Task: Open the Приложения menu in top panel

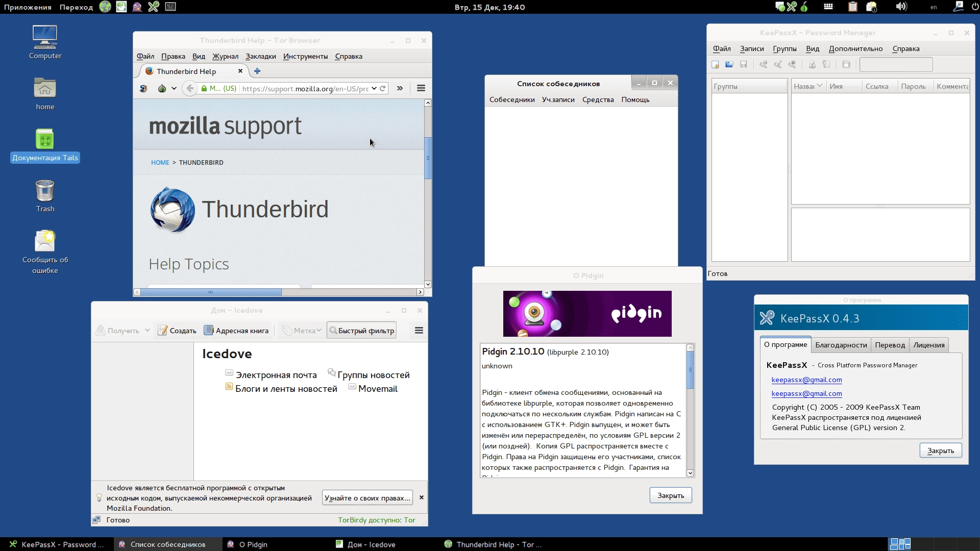Action: tap(28, 7)
